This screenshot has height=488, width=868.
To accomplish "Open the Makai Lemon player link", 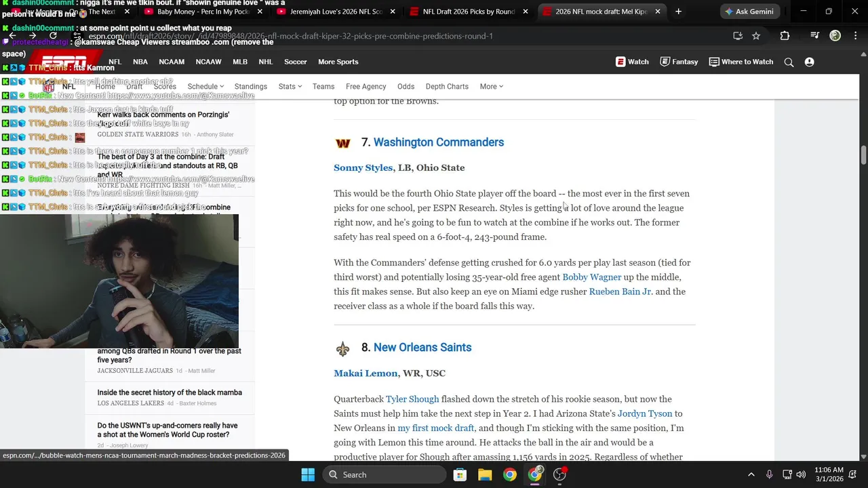I will pyautogui.click(x=366, y=373).
